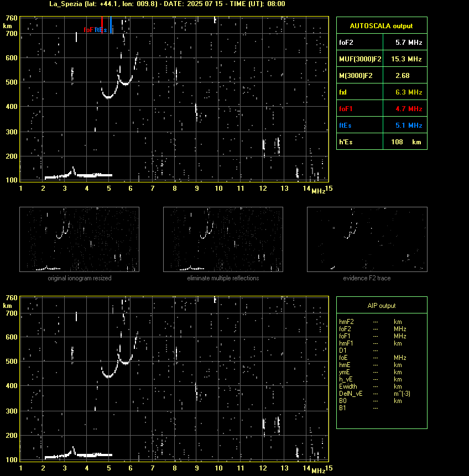
Task: Select the red foF1 value 4.7 MHz
Action: 409,109
